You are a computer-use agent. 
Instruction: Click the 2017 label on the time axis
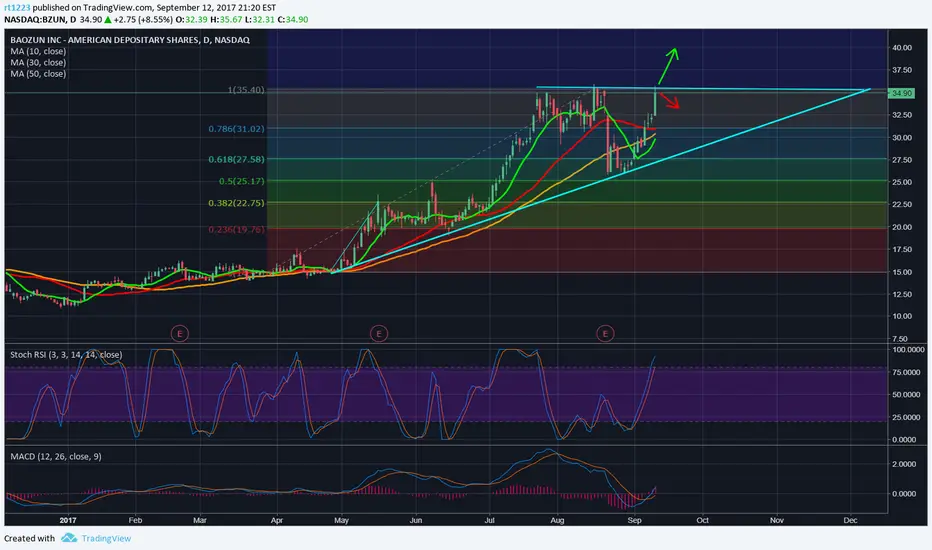pyautogui.click(x=68, y=520)
